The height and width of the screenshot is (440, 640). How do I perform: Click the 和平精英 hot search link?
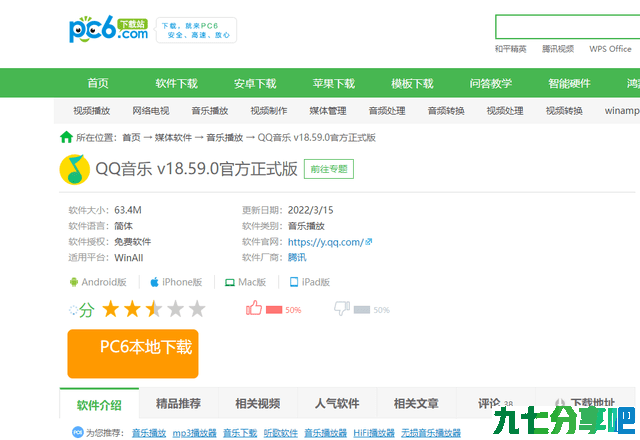click(511, 49)
